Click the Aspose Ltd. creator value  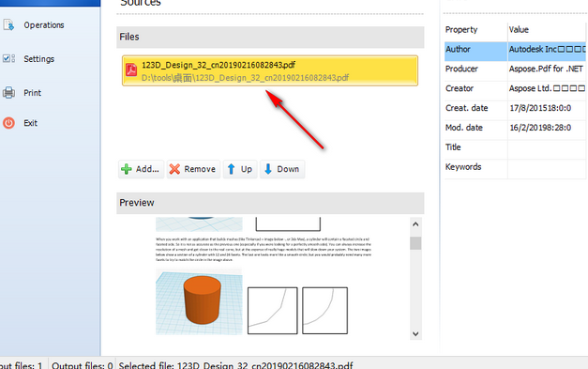coord(547,88)
